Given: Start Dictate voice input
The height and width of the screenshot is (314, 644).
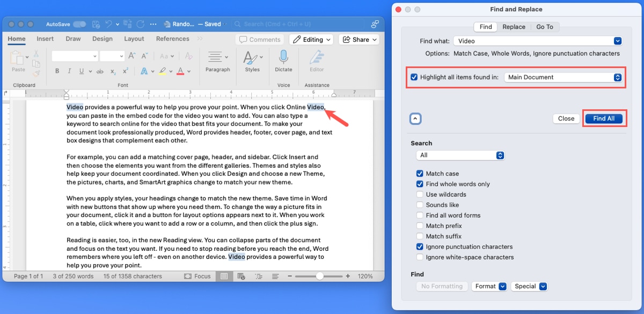Looking at the screenshot, I should pyautogui.click(x=283, y=61).
